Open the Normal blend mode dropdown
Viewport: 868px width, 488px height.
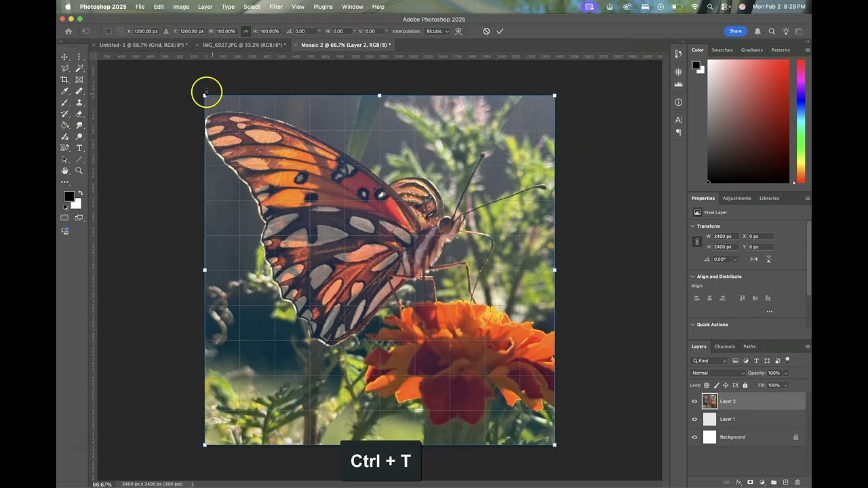pyautogui.click(x=717, y=373)
